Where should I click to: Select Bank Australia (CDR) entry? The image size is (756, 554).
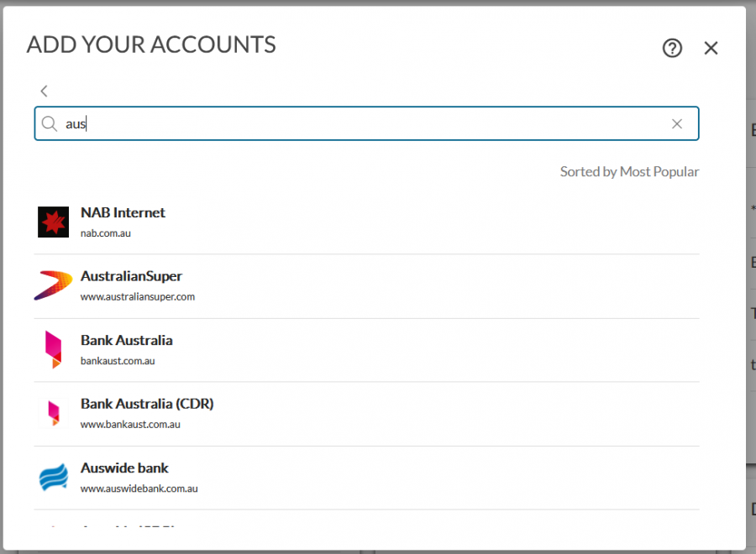[x=366, y=415]
